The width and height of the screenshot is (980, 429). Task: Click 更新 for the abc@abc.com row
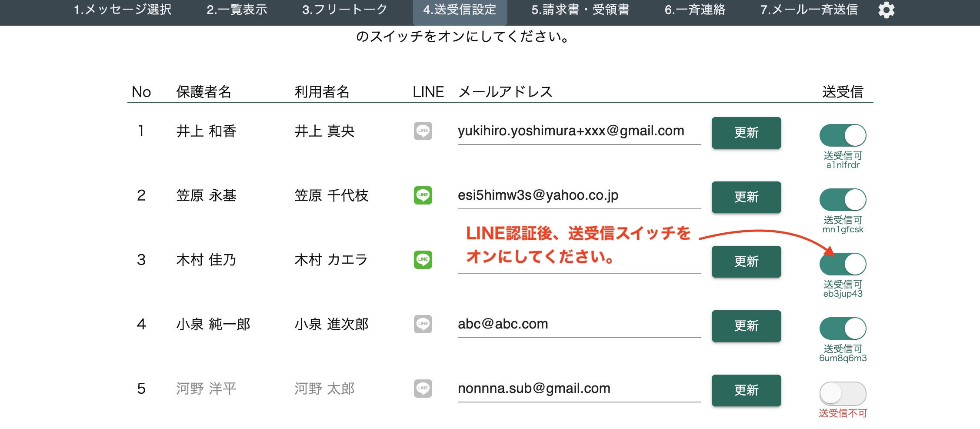point(746,326)
